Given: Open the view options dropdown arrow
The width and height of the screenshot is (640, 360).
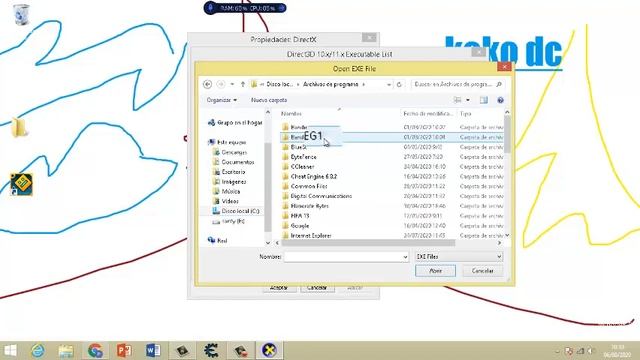Looking at the screenshot, I should click(x=468, y=100).
